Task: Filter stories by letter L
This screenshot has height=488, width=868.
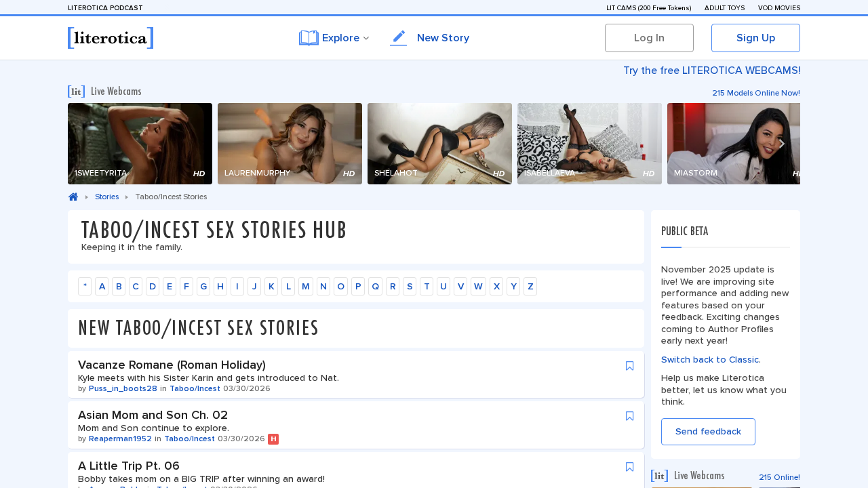Action: click(x=288, y=286)
